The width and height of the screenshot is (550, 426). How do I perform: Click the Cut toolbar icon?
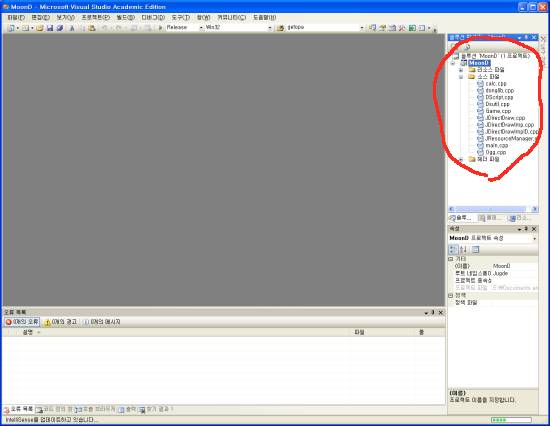point(72,28)
